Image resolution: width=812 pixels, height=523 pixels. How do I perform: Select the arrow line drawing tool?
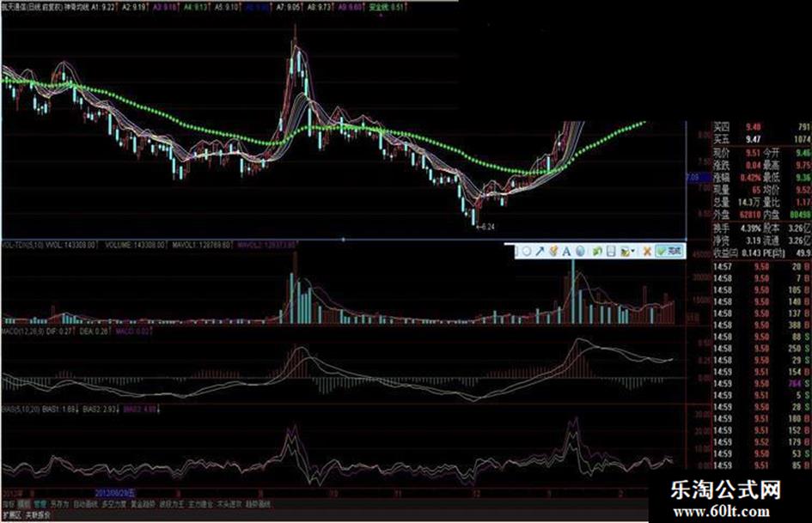pos(540,251)
